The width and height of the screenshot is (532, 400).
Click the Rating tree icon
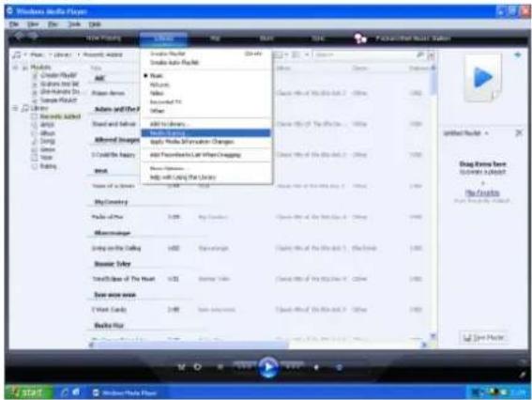35,166
